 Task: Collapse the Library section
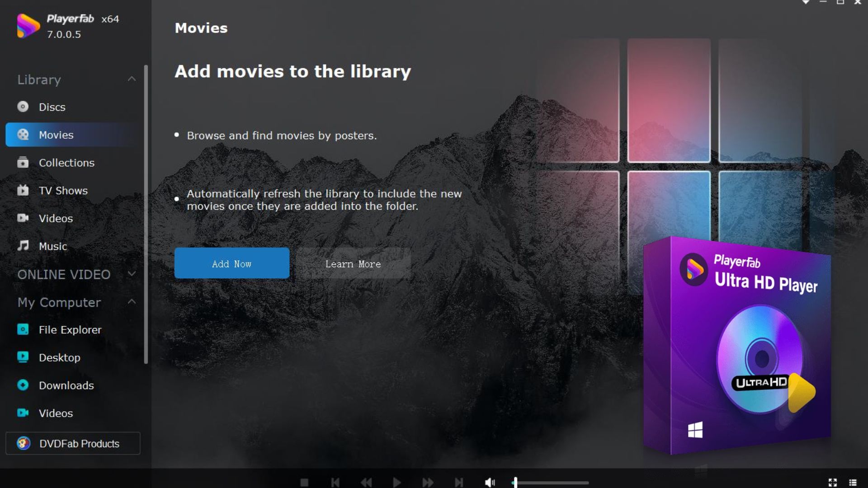(x=132, y=79)
